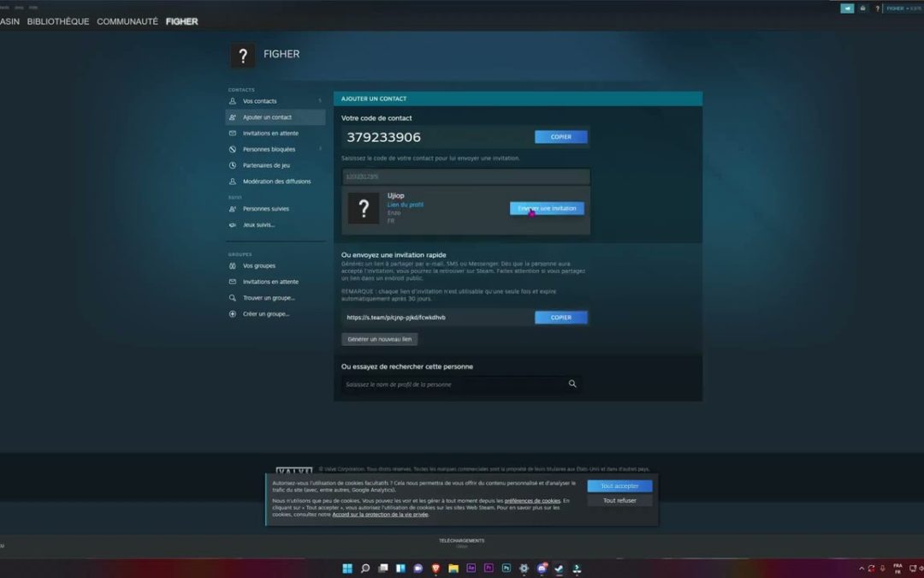Click Tout refuser cookies button
The height and width of the screenshot is (578, 924).
click(619, 500)
